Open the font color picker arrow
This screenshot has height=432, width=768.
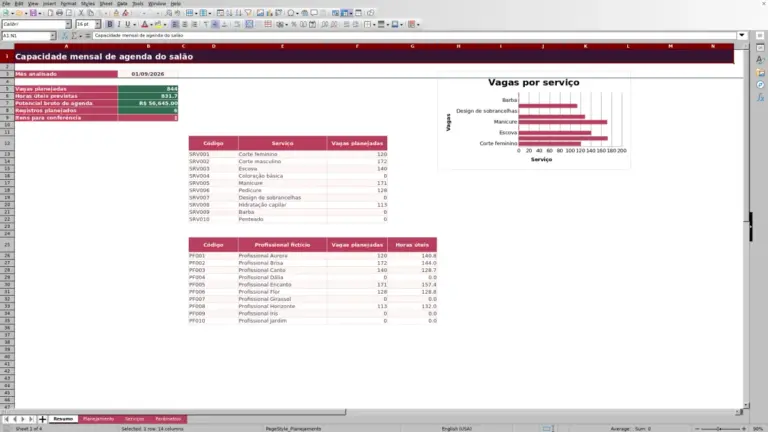(x=151, y=24)
